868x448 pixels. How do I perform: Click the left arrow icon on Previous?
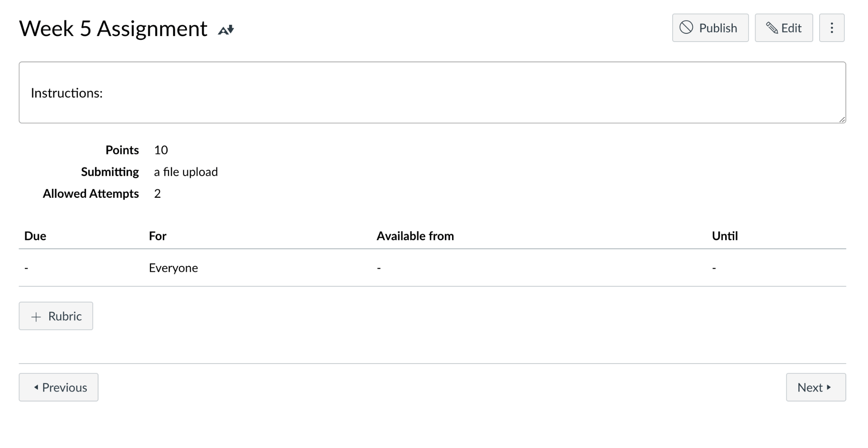(37, 387)
